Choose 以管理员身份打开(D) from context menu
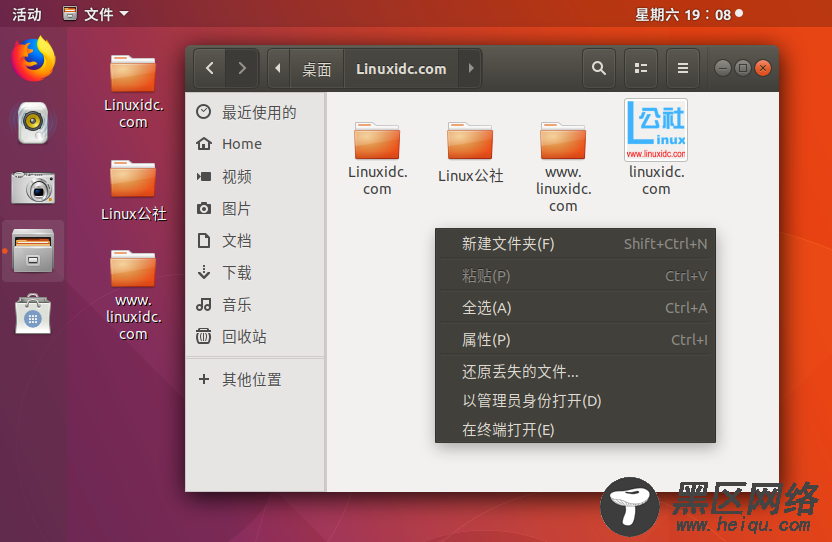832x542 pixels. click(x=575, y=401)
